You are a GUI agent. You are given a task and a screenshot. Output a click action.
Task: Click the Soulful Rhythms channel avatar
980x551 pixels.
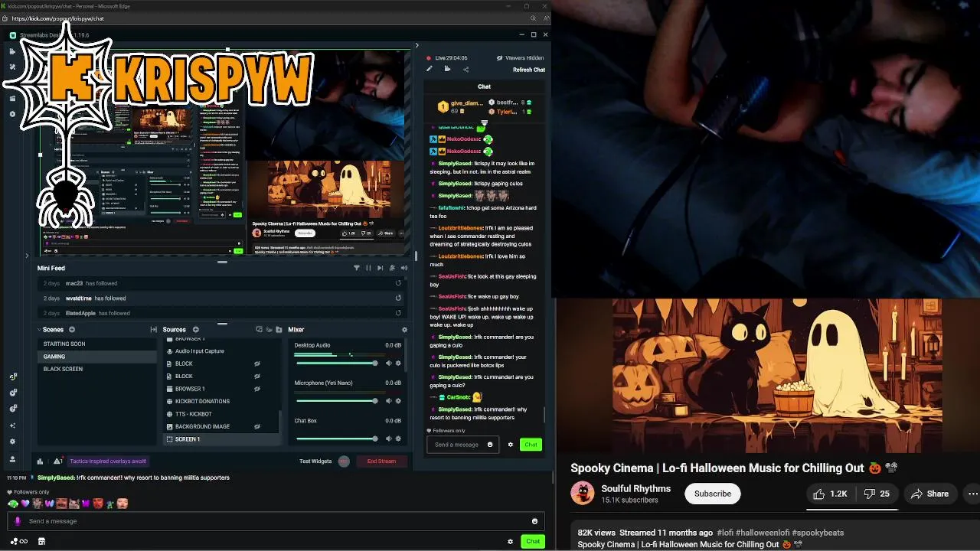(583, 494)
